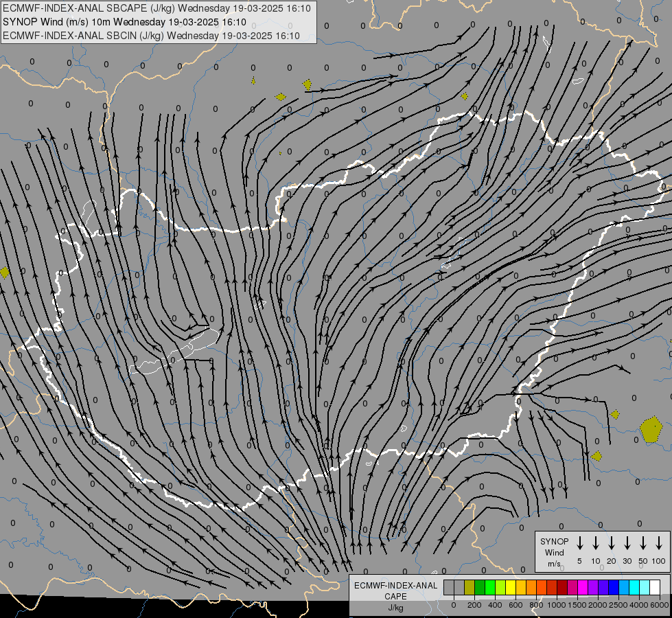Click the 2500 tick label on the CAPE scale
672x618 pixels.
coord(618,605)
